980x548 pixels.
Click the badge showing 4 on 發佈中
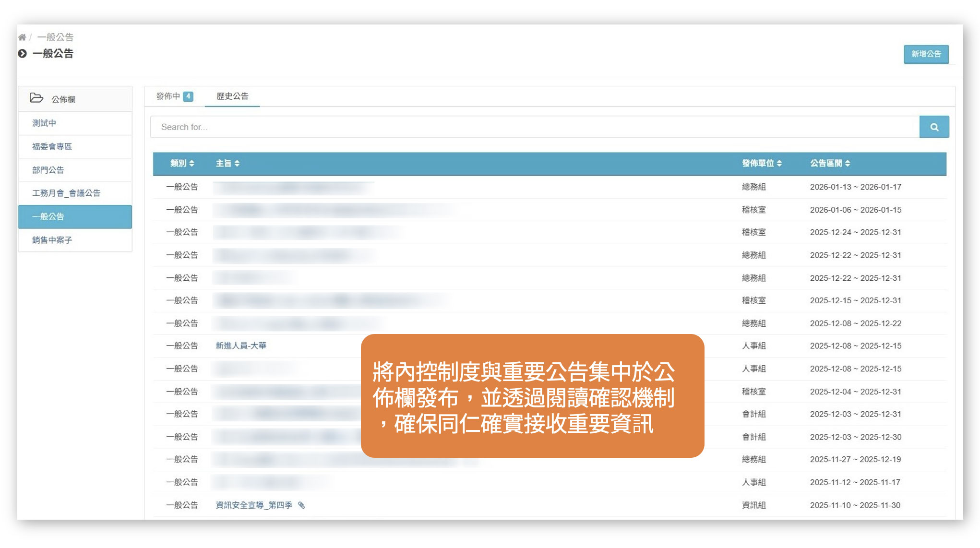pos(188,96)
